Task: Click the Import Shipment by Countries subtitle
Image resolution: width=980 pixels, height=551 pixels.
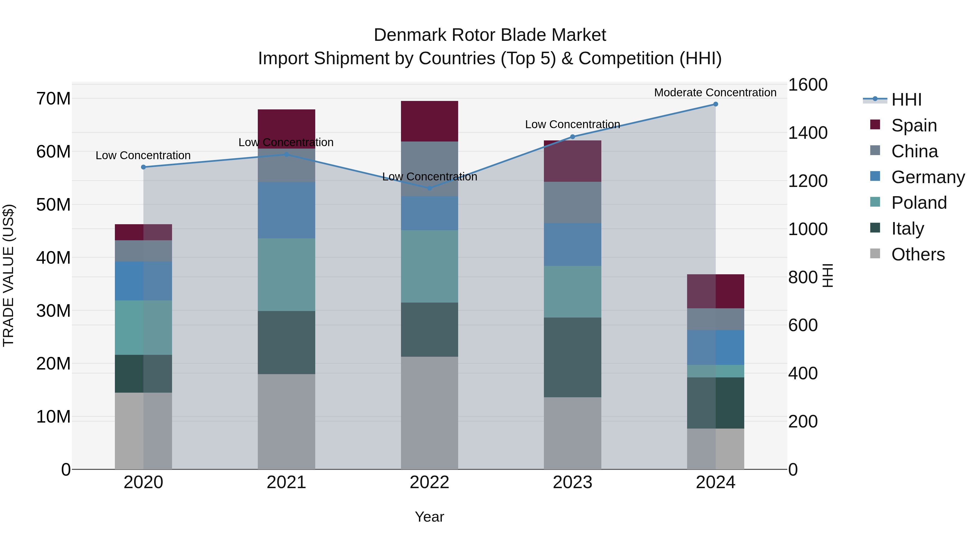Action: click(490, 59)
